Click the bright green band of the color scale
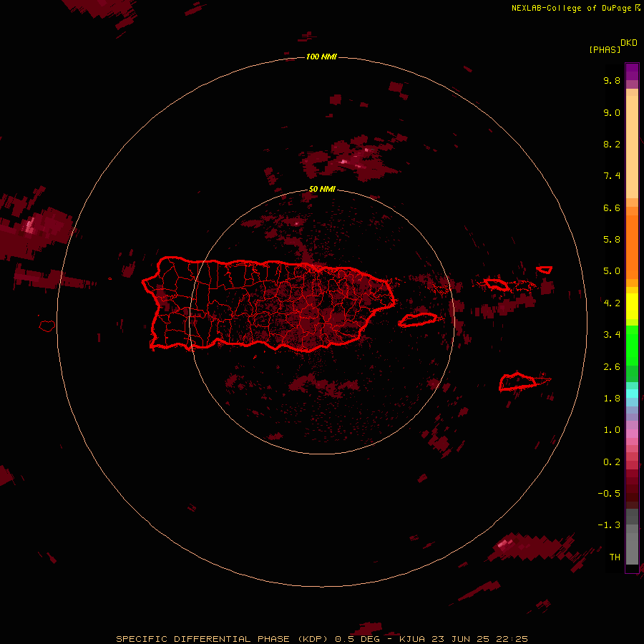 pyautogui.click(x=632, y=346)
